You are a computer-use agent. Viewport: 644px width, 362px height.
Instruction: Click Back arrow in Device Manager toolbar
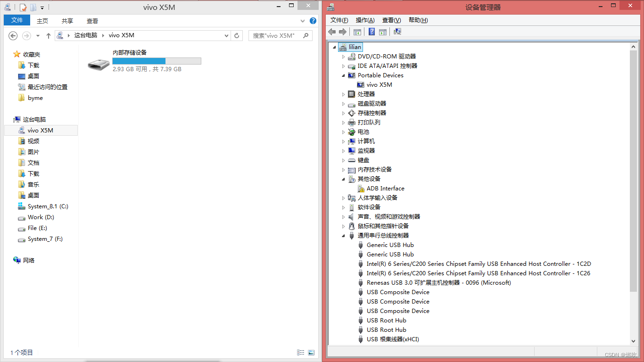[332, 32]
